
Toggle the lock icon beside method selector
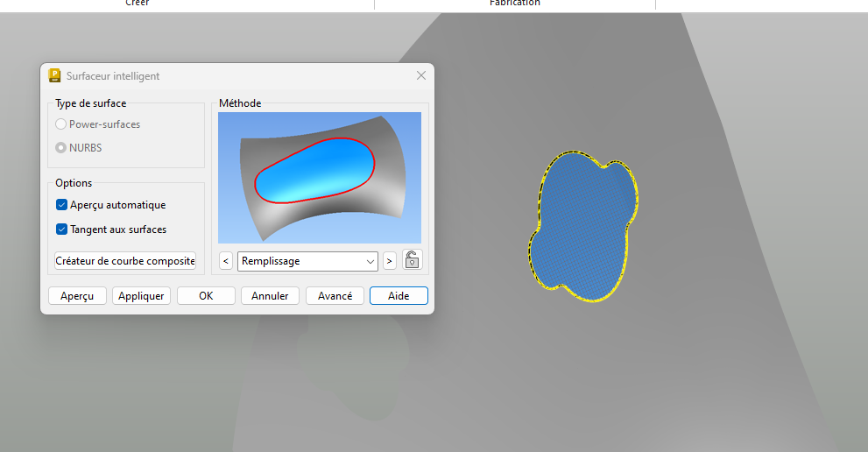click(412, 260)
